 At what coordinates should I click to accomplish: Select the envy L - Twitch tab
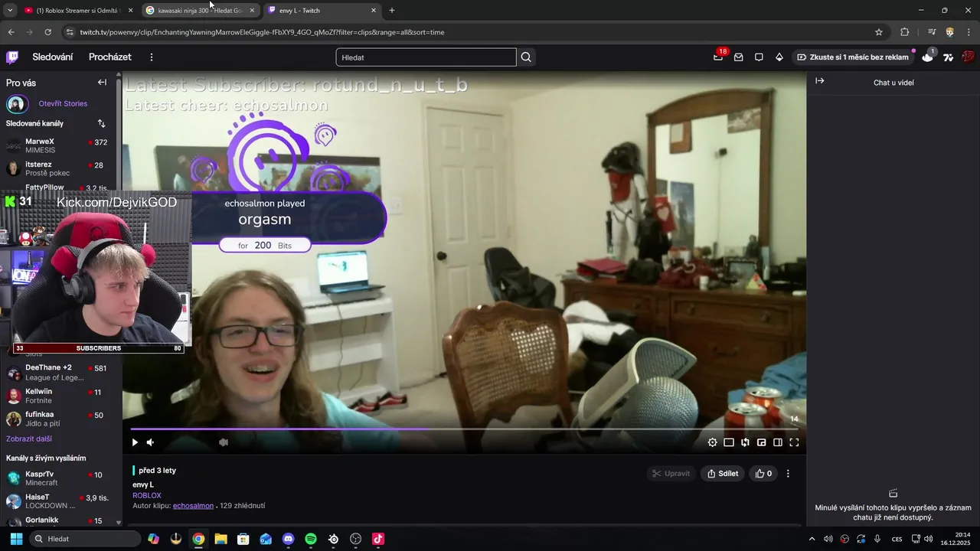(322, 10)
